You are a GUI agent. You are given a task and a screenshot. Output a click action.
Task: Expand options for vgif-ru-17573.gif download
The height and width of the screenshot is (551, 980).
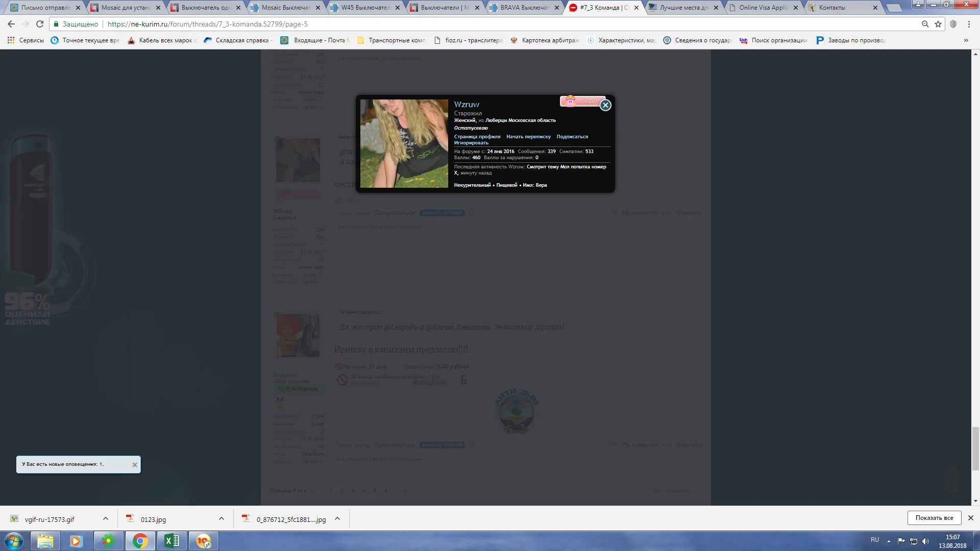(106, 518)
